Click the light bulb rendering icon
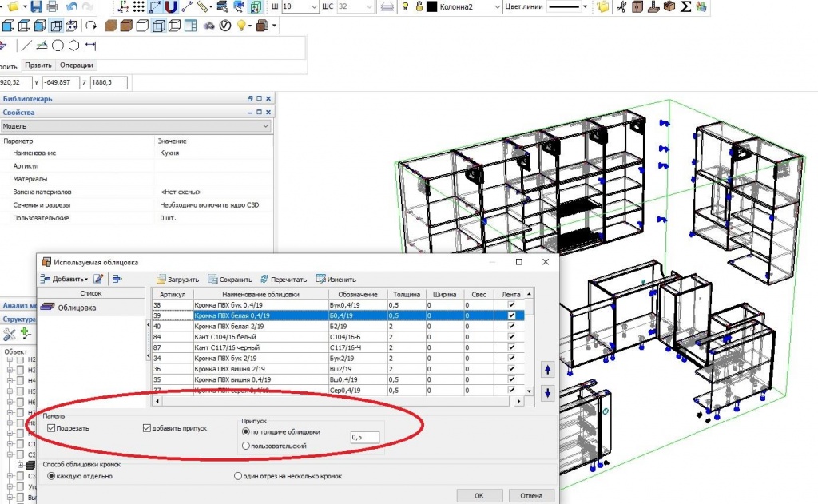This screenshot has width=818, height=504. pos(240,26)
